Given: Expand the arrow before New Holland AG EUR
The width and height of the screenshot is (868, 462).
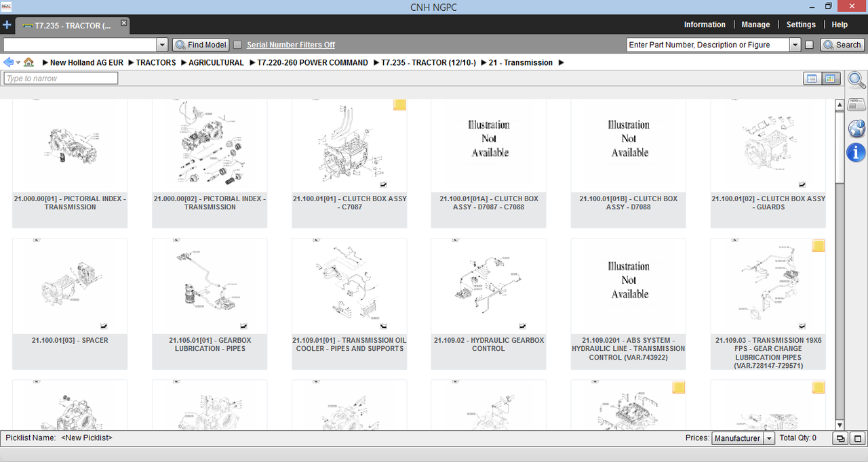Looking at the screenshot, I should click(x=45, y=62).
